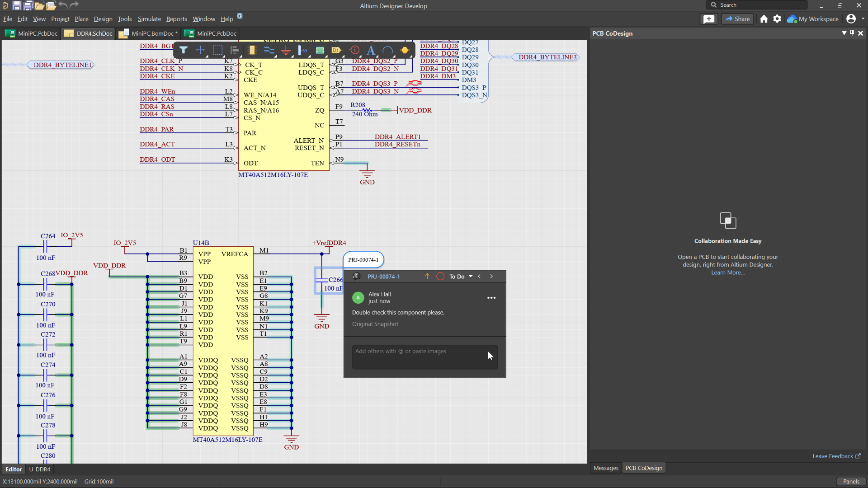This screenshot has width=868, height=488.
Task: Close the PCB CoDesign panel
Action: pos(860,33)
